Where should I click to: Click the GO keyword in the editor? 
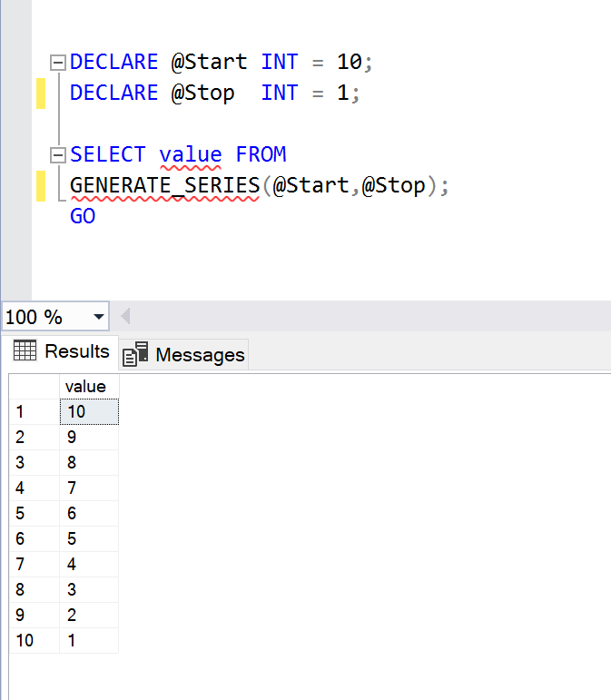pos(83,216)
